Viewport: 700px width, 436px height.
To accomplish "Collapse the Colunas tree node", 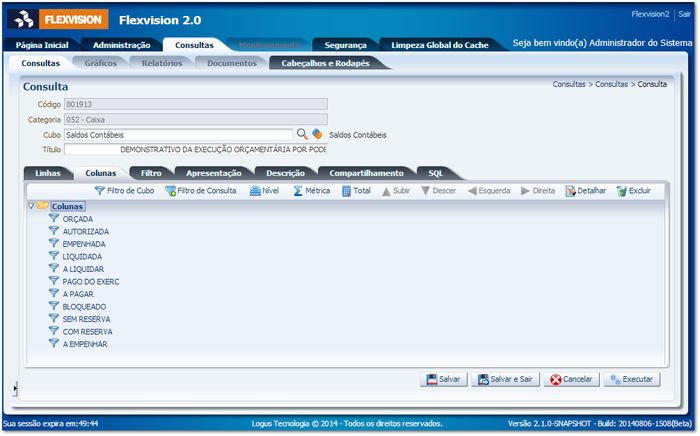I will point(31,206).
